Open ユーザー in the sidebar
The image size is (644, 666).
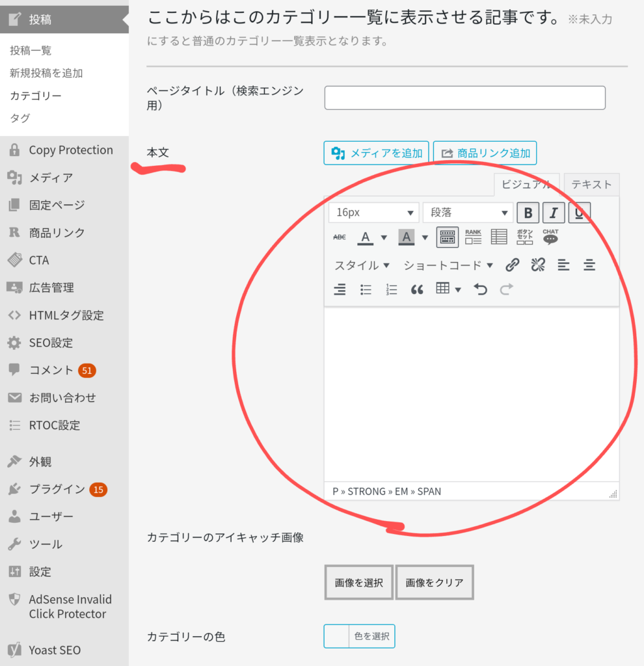tap(64, 516)
